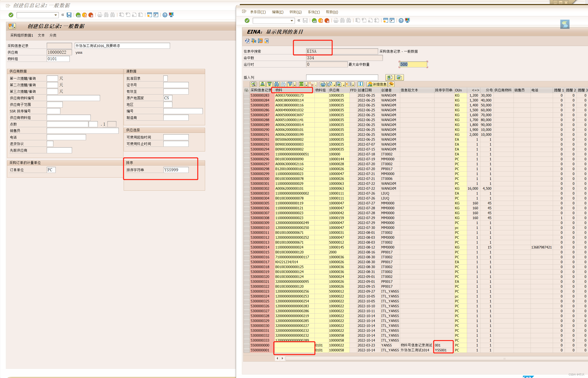Toggle the 批准目录 checkbox
588x378 pixels.
point(166,79)
